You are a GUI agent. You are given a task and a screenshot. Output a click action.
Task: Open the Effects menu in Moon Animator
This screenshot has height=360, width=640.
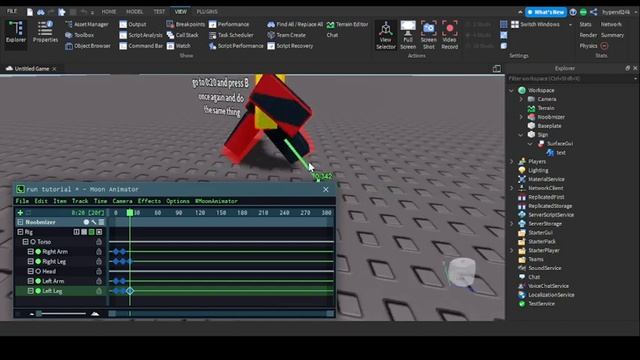pos(149,201)
